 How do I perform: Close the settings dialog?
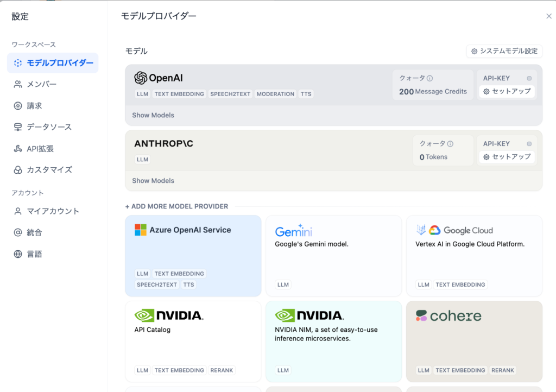coord(548,16)
